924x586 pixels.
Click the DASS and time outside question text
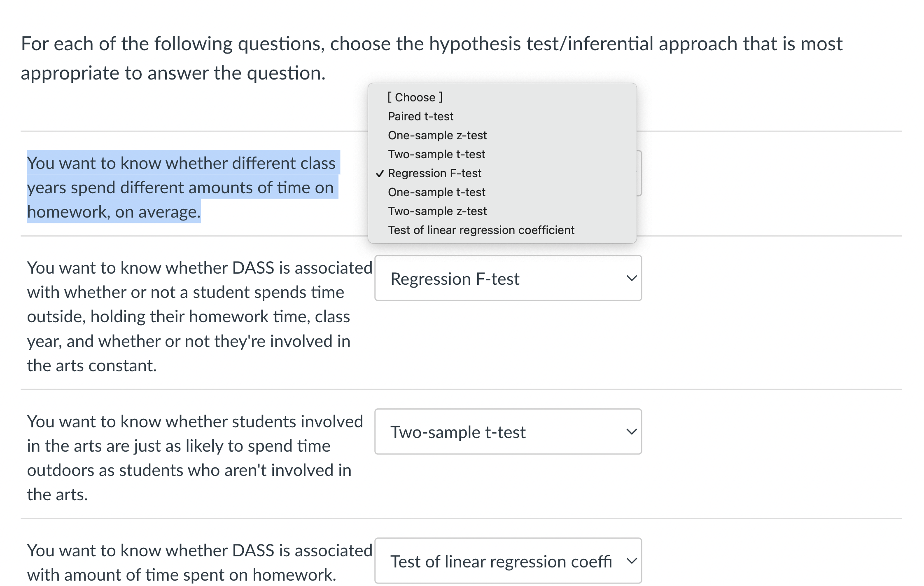pyautogui.click(x=189, y=316)
